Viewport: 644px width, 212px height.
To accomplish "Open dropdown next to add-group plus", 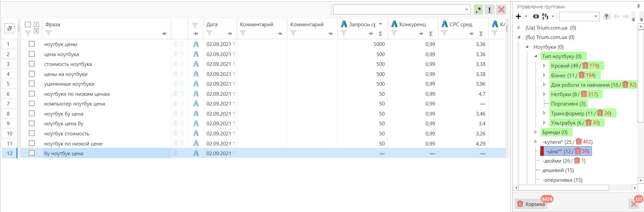I will 526,16.
